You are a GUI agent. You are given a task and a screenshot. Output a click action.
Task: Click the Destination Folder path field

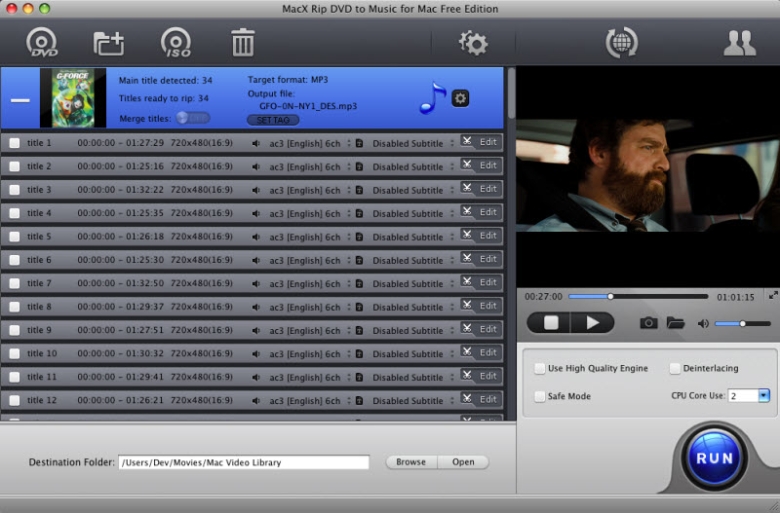(244, 462)
